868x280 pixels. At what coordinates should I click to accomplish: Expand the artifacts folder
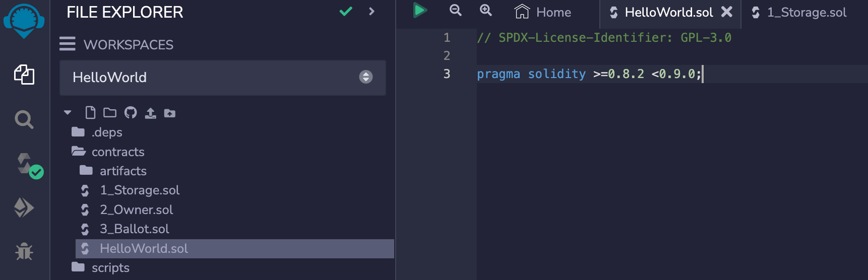[x=113, y=171]
